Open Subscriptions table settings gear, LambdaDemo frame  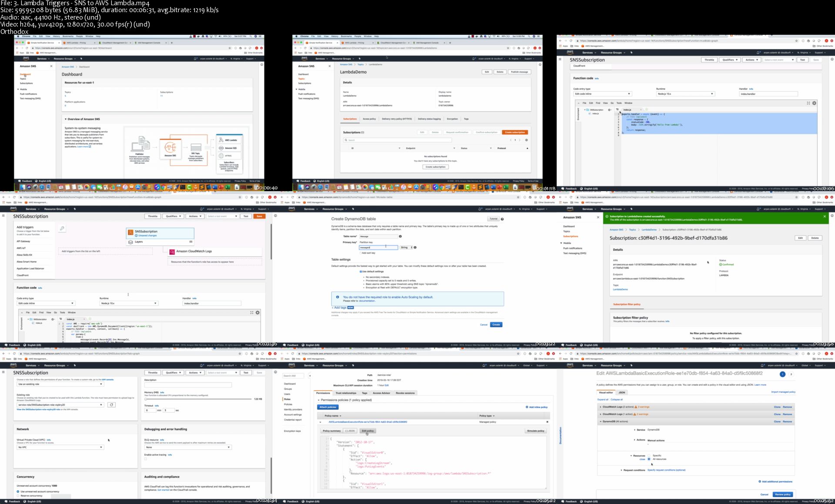[526, 140]
